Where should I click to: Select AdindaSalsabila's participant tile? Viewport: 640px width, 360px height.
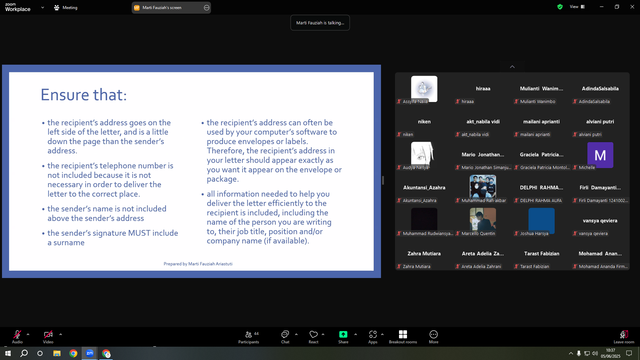[600, 89]
